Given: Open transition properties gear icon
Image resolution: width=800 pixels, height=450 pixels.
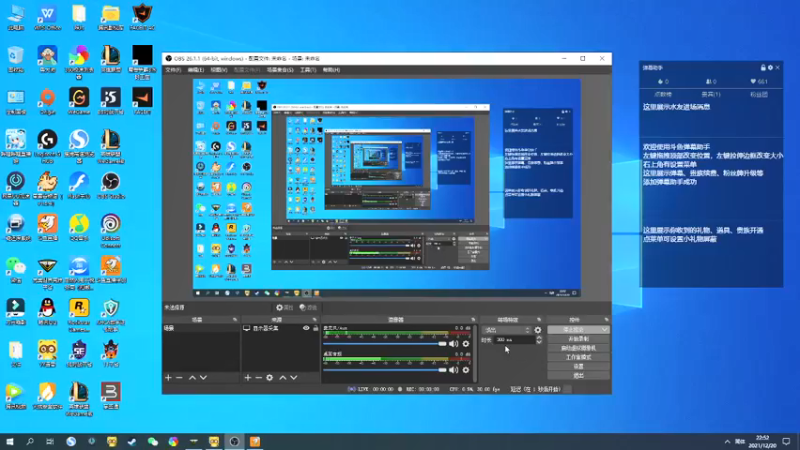Looking at the screenshot, I should (x=538, y=330).
